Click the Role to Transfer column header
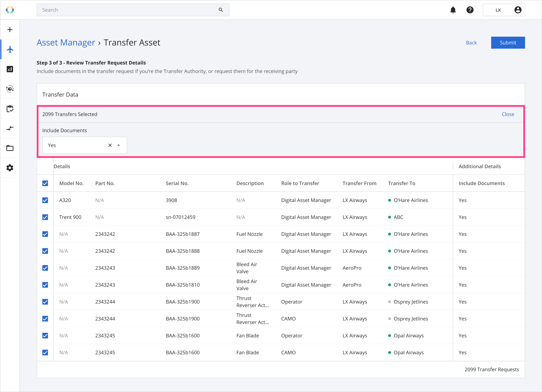The image size is (542, 392). [x=300, y=183]
